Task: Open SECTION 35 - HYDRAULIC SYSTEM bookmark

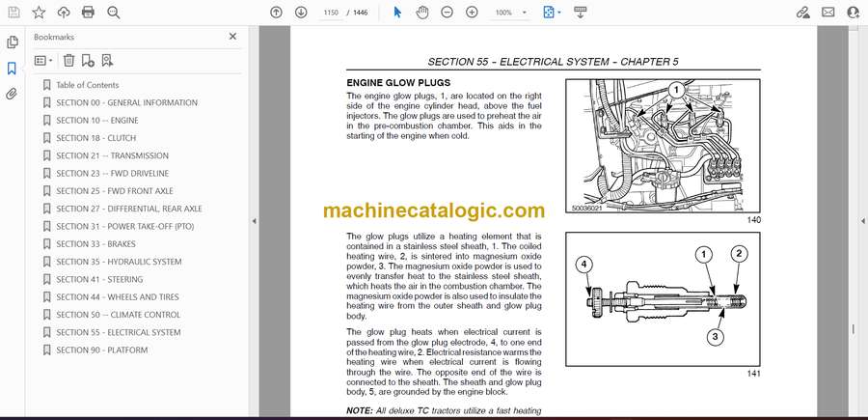Action: coord(119,262)
